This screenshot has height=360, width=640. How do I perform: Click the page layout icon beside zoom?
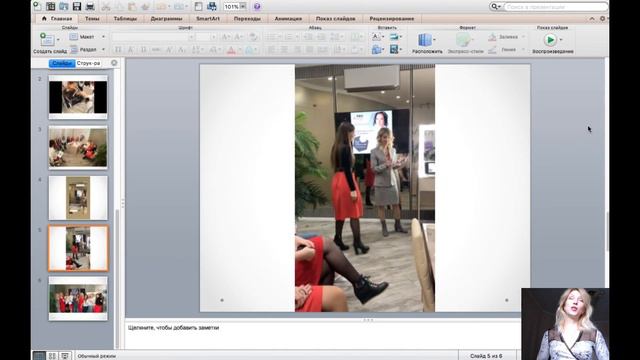coord(198,6)
